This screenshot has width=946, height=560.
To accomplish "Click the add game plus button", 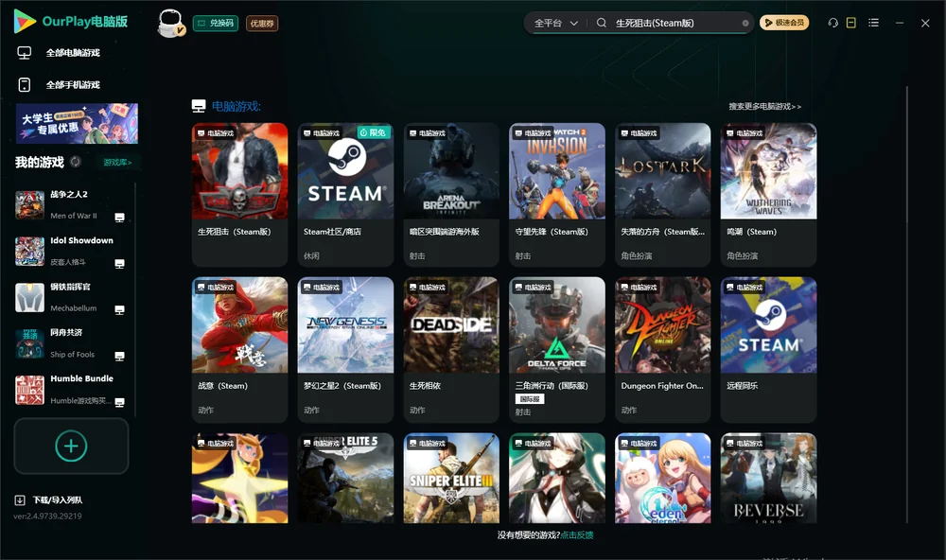I will point(71,446).
